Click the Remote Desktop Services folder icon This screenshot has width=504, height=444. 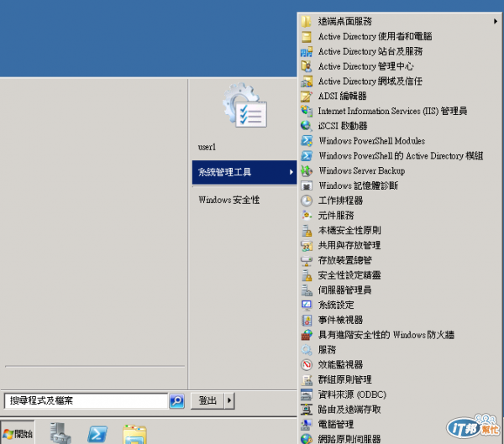click(307, 22)
